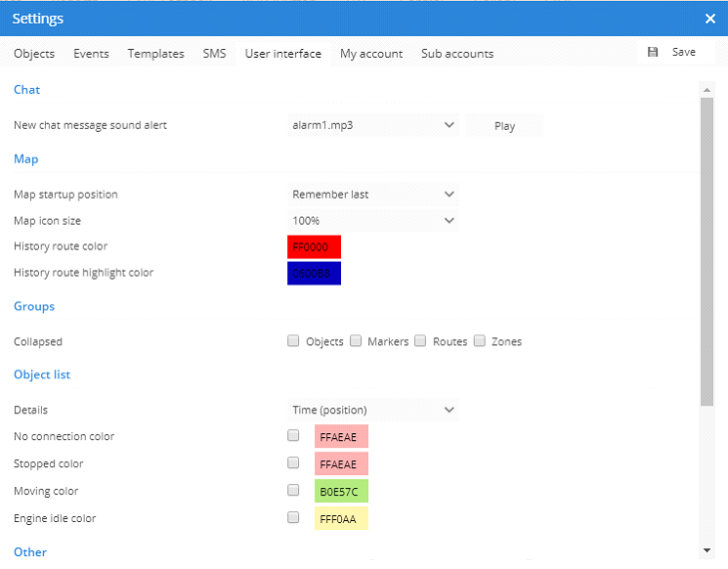Click scrollbar down arrow
The width and height of the screenshot is (728, 569).
[x=707, y=551]
